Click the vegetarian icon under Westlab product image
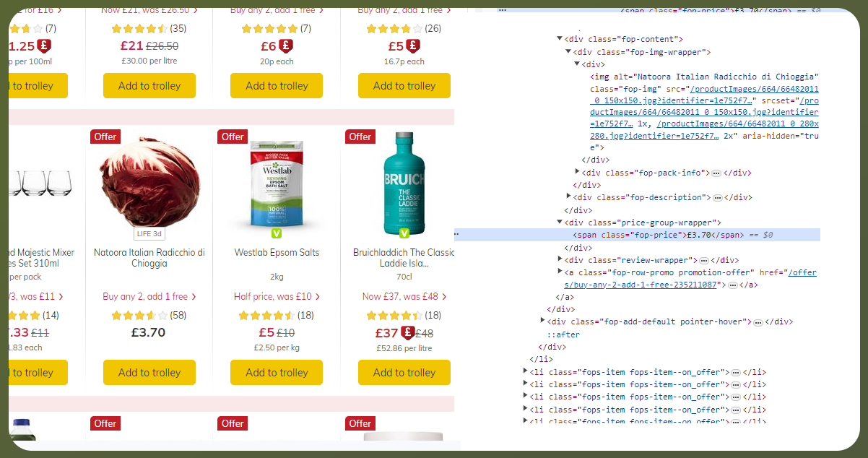Viewport: 868px width, 458px height. tap(277, 233)
